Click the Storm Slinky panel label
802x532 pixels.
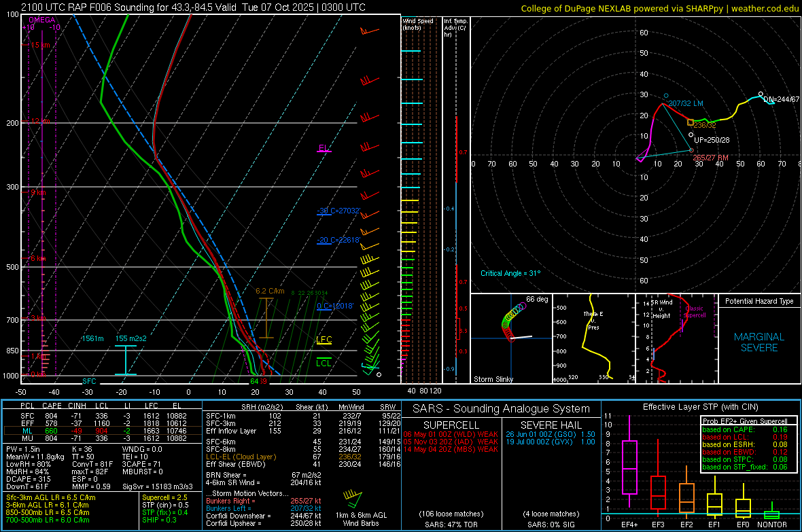[493, 379]
